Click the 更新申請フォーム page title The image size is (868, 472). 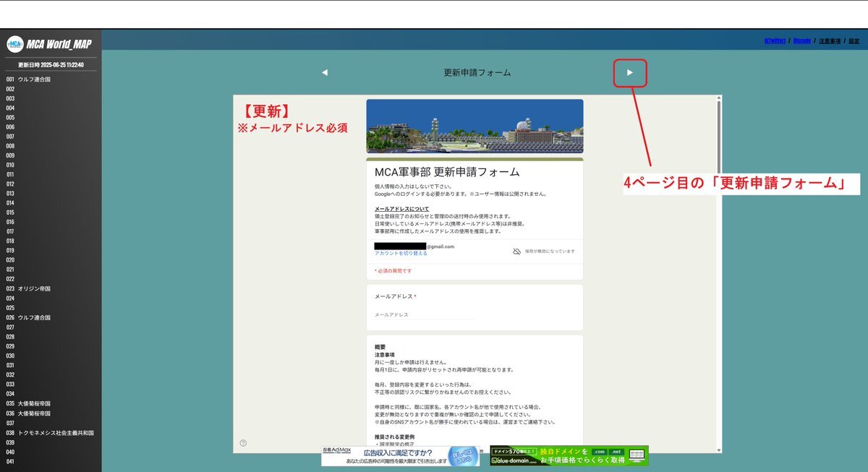[x=477, y=72]
